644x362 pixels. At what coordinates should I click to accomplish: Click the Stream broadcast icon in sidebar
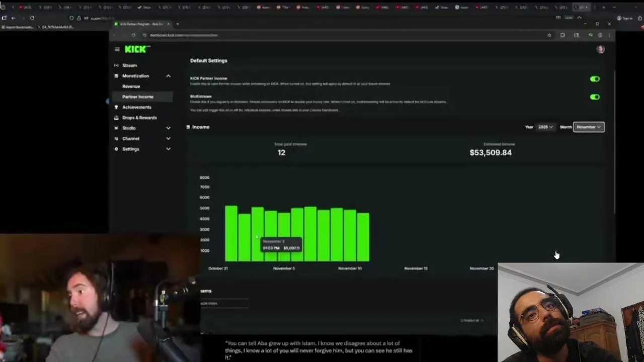[116, 65]
